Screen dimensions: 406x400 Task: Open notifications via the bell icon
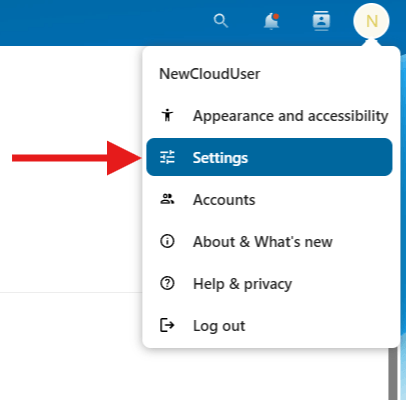(271, 21)
